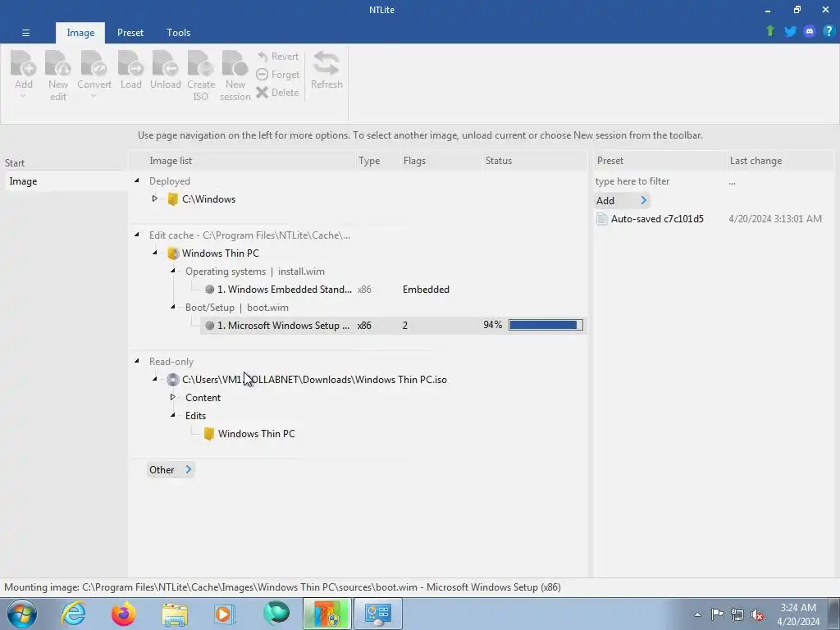This screenshot has height=630, width=840.
Task: Sort by the Image list column header
Action: 244,161
